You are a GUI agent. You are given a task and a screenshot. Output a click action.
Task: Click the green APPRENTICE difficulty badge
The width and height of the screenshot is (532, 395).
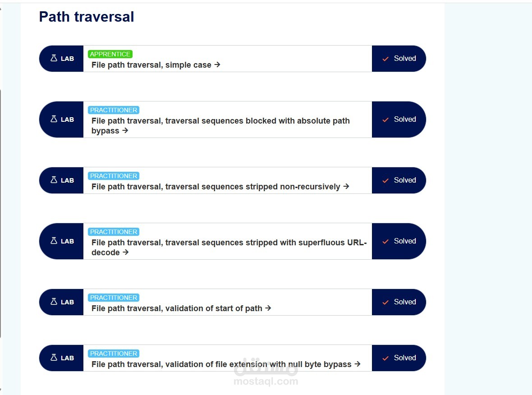click(110, 54)
